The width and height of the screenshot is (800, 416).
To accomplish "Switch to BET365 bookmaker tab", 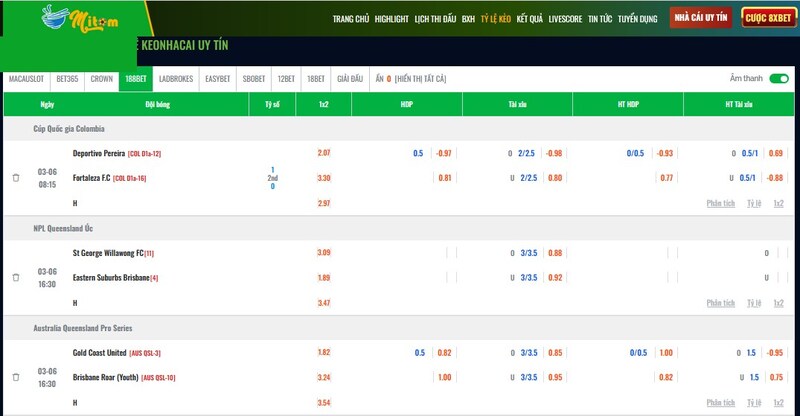I will point(67,79).
